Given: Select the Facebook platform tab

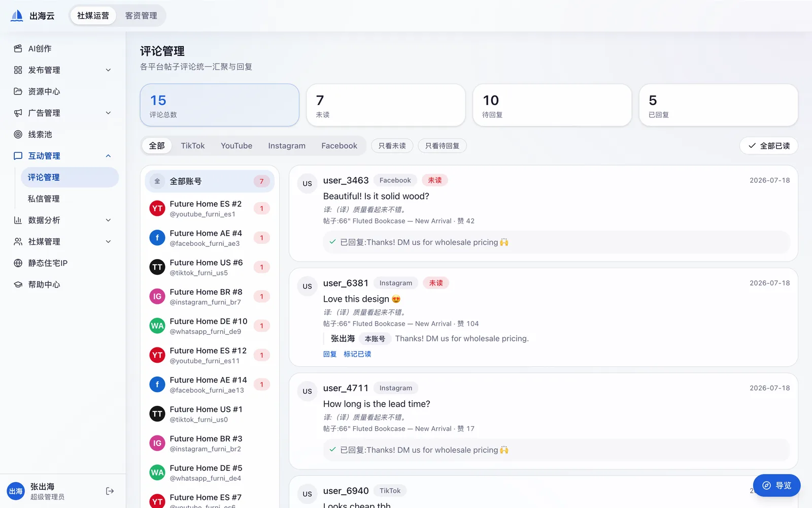Looking at the screenshot, I should click(x=339, y=146).
